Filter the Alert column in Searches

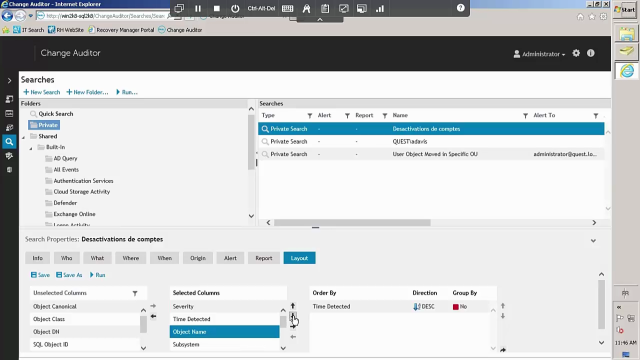(347, 116)
